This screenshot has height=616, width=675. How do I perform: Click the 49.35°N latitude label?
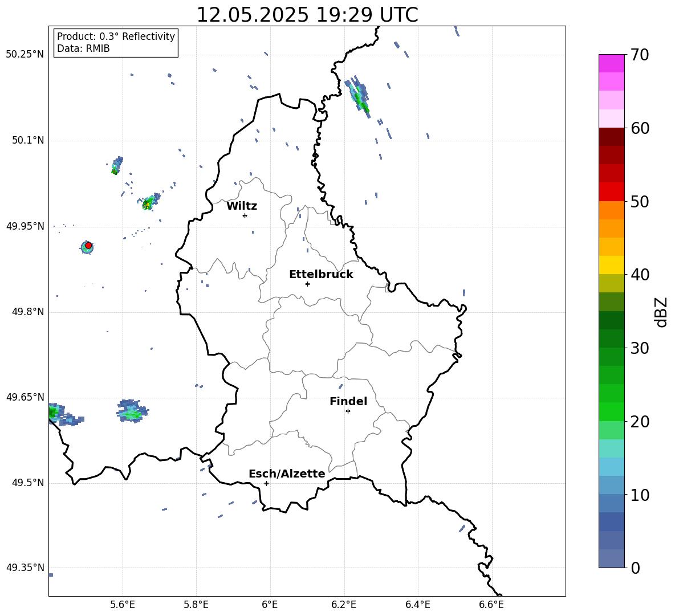[25, 568]
